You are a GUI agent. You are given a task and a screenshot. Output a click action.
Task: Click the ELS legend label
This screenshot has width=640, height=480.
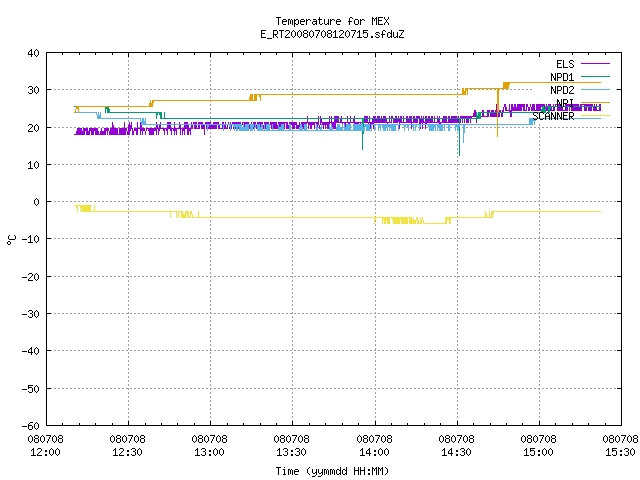[565, 64]
